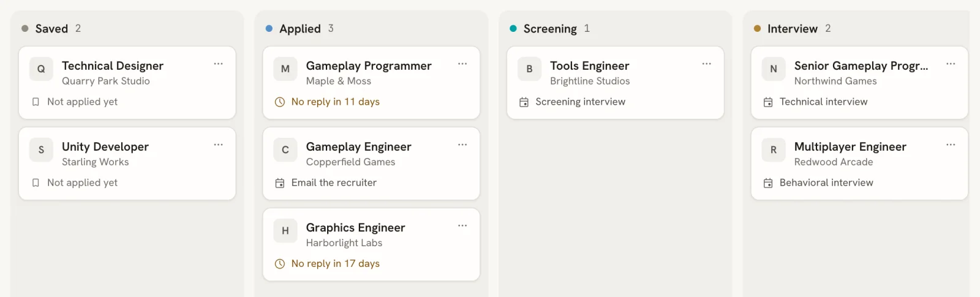
Task: Click 'Screening interview' event text
Action: (581, 102)
